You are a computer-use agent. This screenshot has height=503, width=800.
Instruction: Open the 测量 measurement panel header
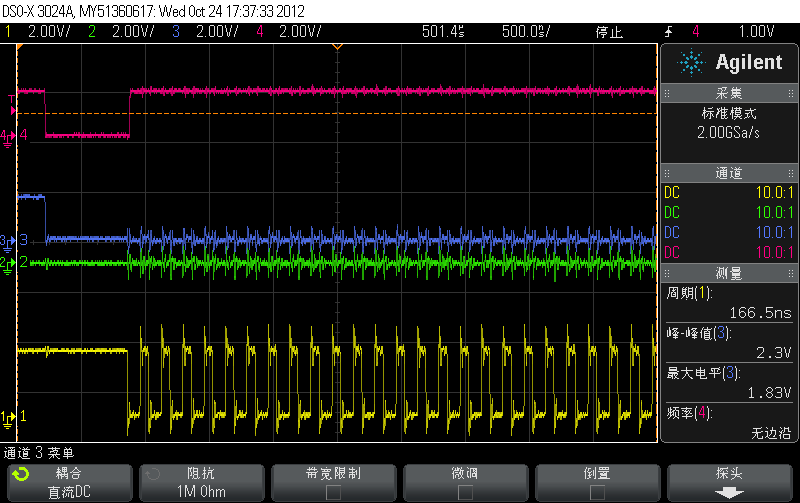click(729, 273)
